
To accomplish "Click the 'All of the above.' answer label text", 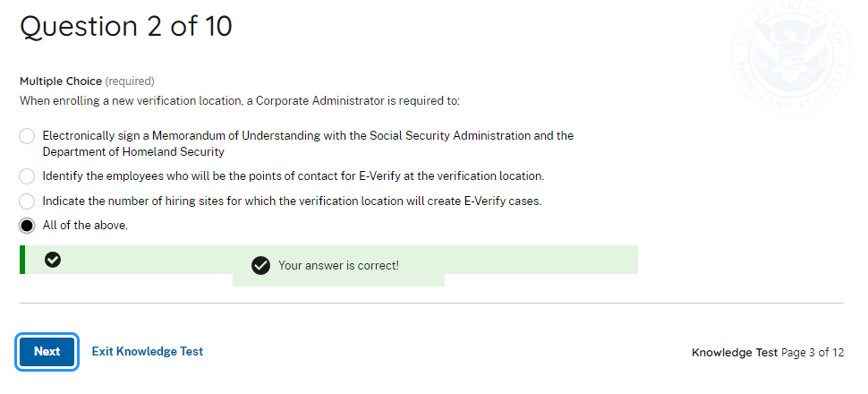I will tap(85, 226).
